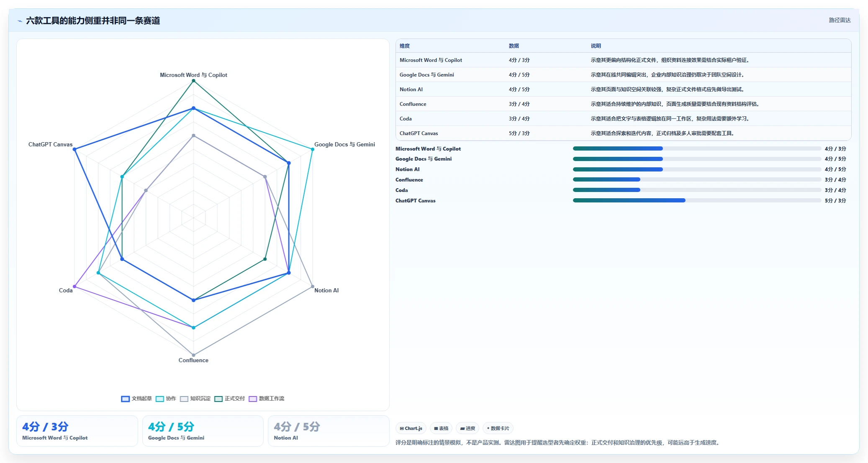Screen dimensions: 868x463
Task: Click the table description starting 示意其适合把文字与表格逻辑
Action: (670, 119)
